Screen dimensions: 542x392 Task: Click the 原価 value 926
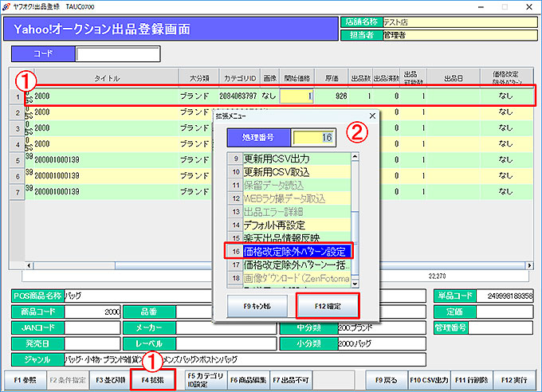click(x=341, y=96)
